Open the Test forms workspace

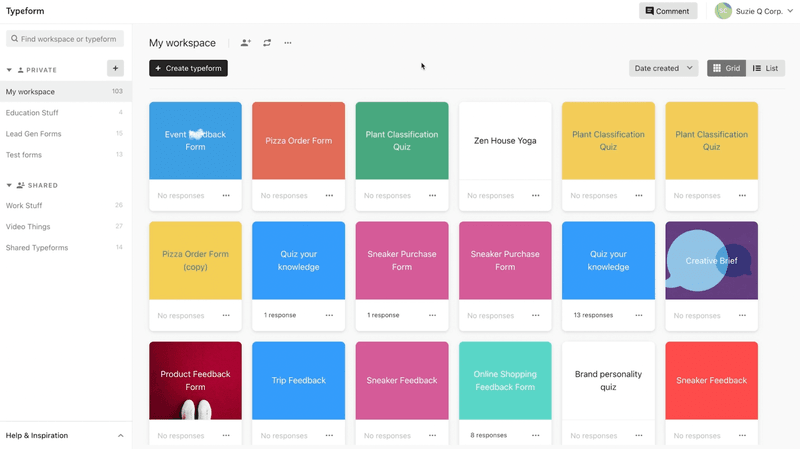coord(66,155)
